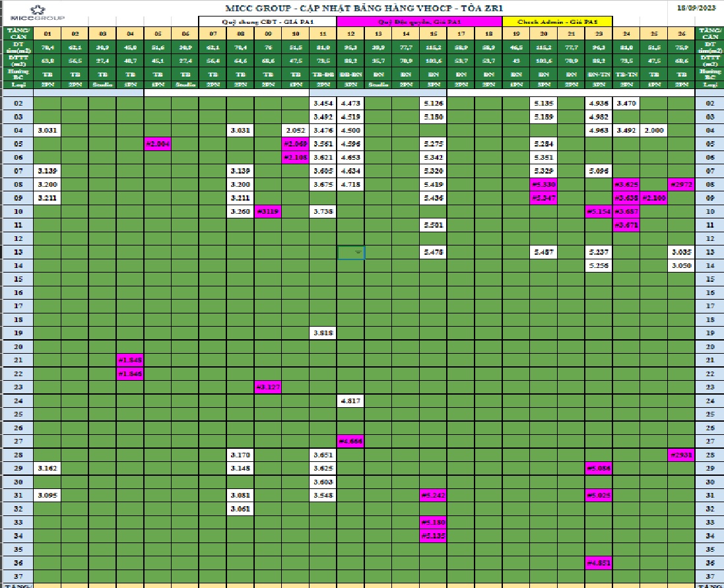
Task: Click the cell with value 3.170
Action: 240,455
